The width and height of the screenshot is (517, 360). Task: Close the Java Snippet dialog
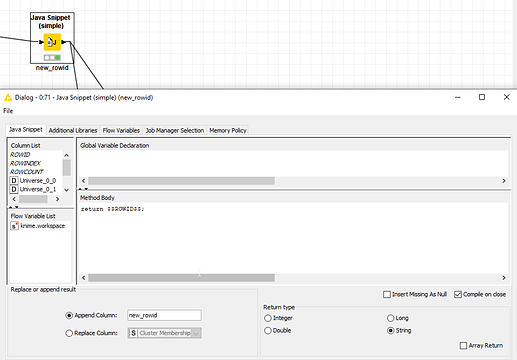pos(507,97)
